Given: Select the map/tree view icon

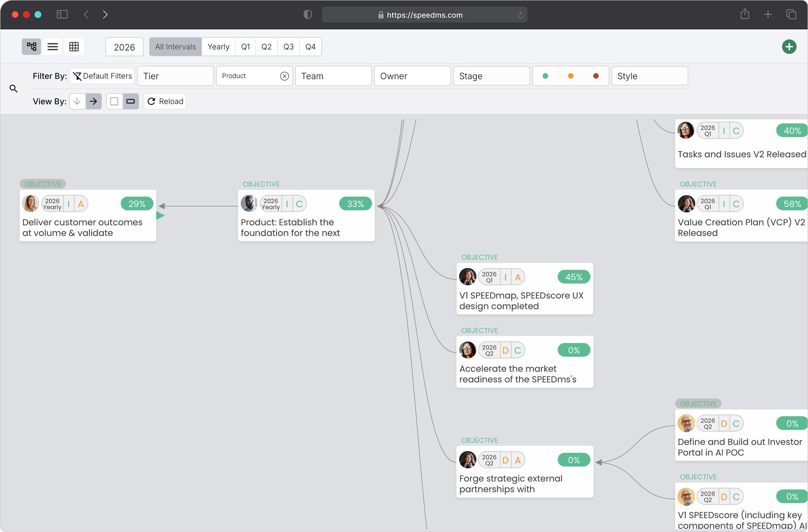Looking at the screenshot, I should (31, 46).
